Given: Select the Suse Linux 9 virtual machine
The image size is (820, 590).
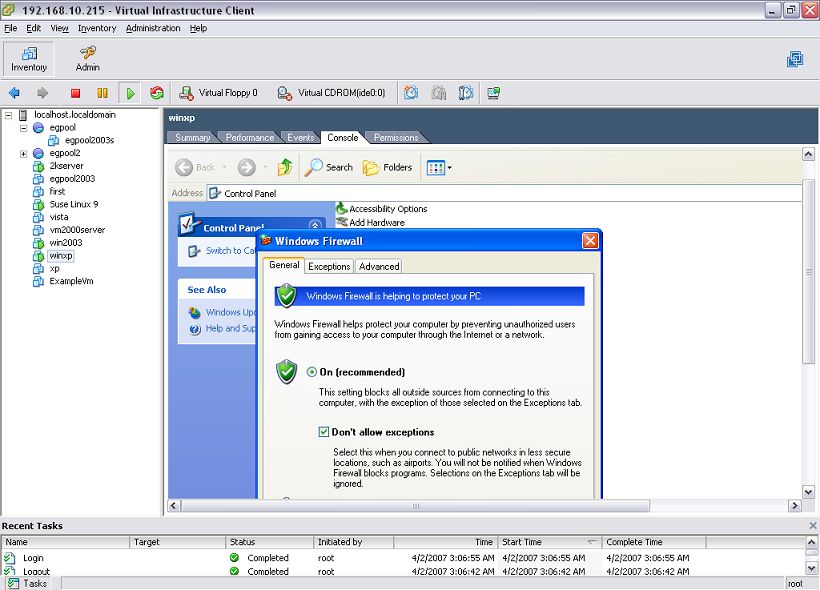Looking at the screenshot, I should pyautogui.click(x=74, y=205).
